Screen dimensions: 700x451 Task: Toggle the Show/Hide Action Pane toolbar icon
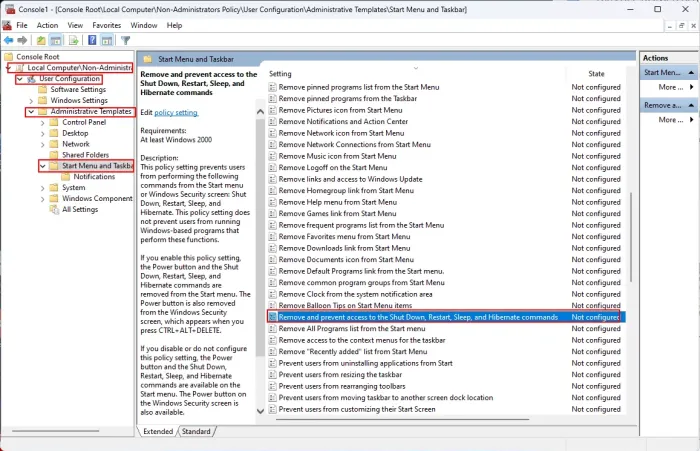[x=107, y=41]
